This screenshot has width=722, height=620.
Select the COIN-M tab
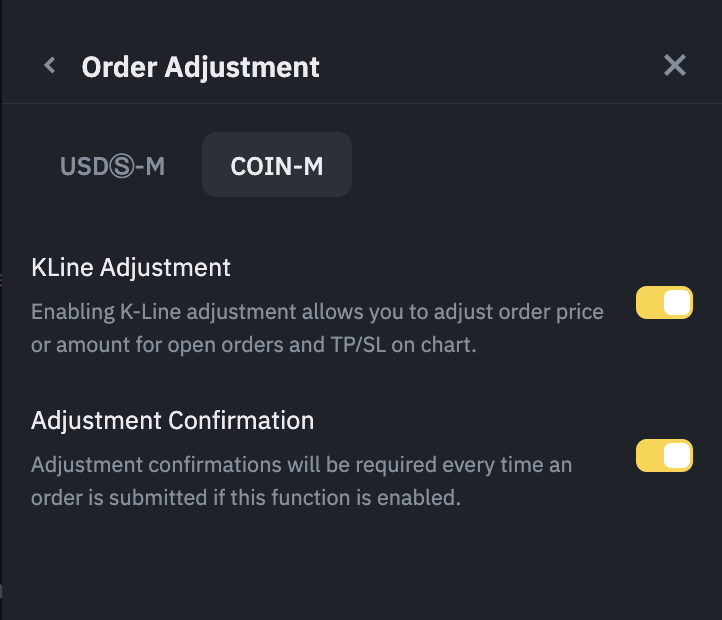(x=277, y=166)
